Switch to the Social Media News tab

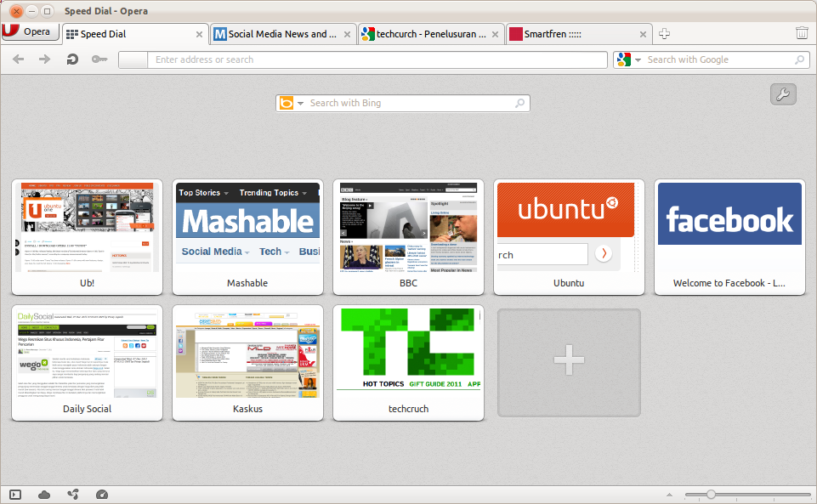[283, 34]
